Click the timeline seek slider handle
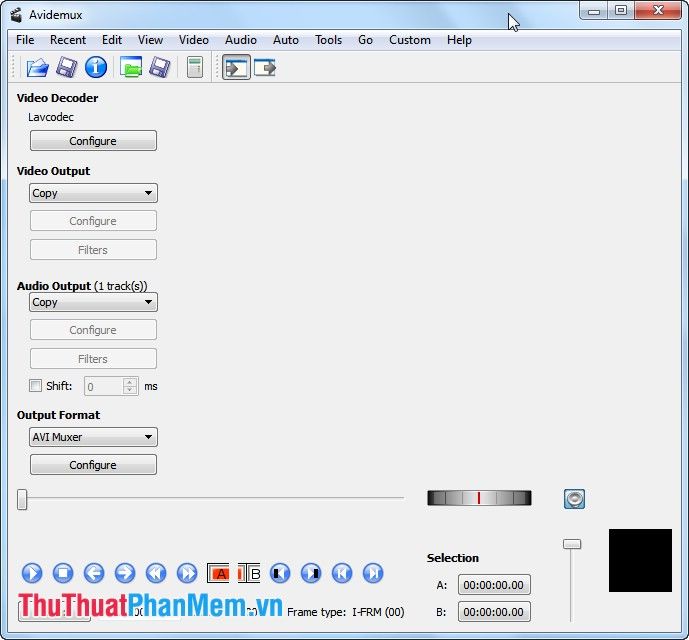 click(x=22, y=499)
